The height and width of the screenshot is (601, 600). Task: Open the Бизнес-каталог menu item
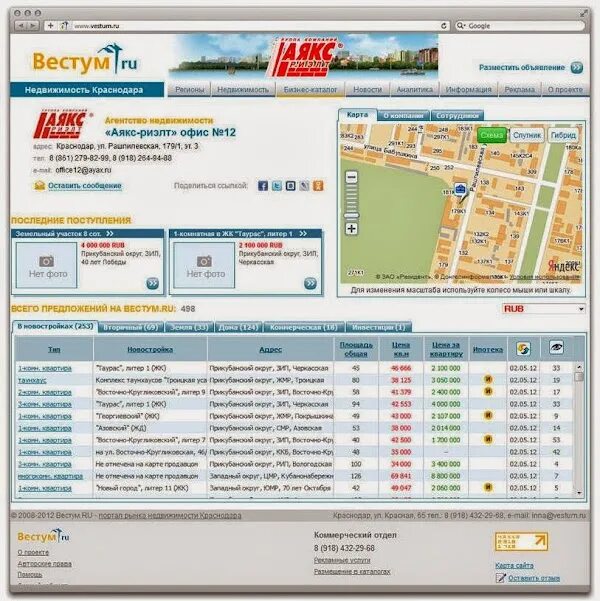(310, 89)
